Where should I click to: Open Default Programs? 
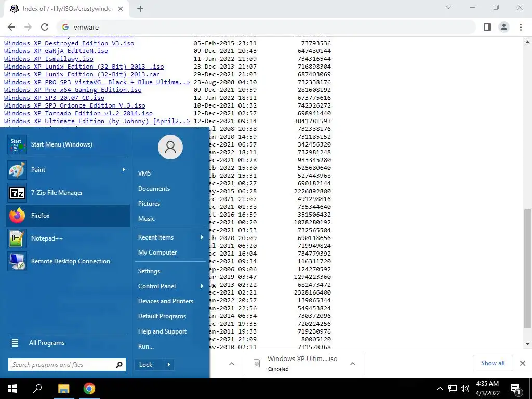point(162,316)
